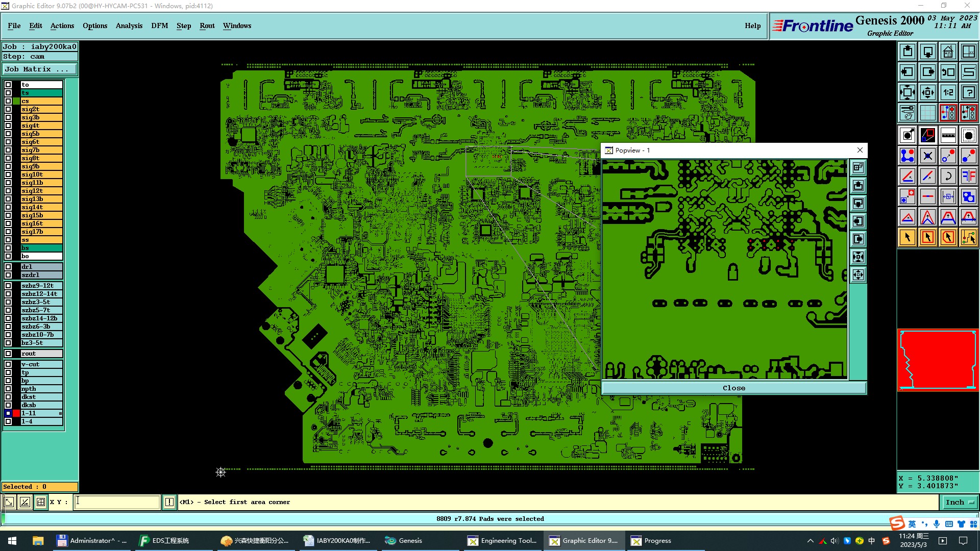Image resolution: width=980 pixels, height=551 pixels.
Task: Click the 1:2 zoom scale icon
Action: click(948, 92)
